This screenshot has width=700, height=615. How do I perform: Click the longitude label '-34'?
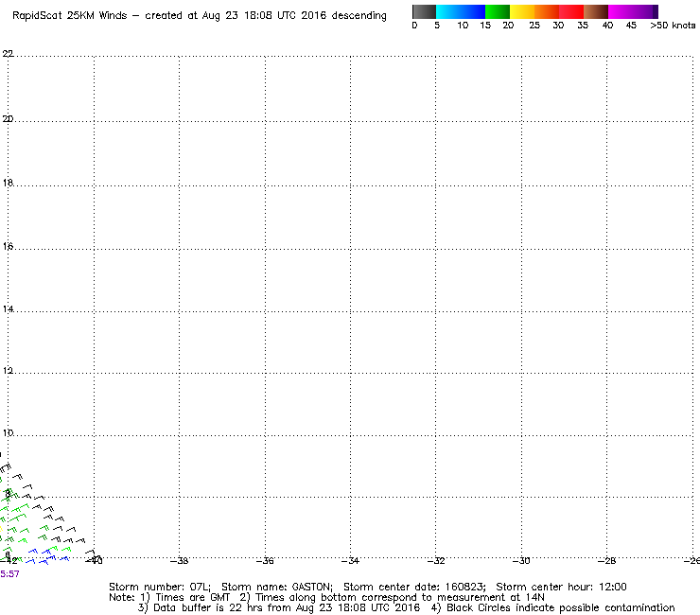[350, 561]
